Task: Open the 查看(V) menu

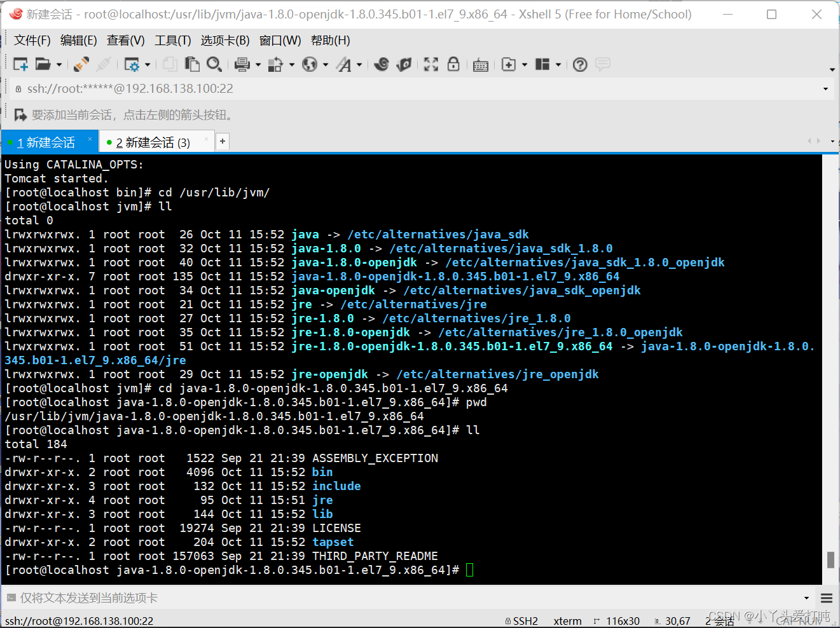Action: pyautogui.click(x=126, y=41)
